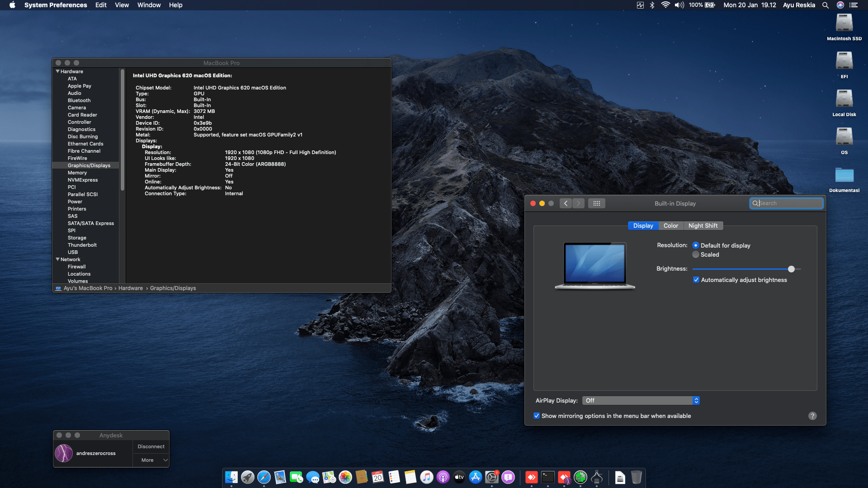This screenshot has width=868, height=488.
Task: Expand the More menu in Anydesk
Action: point(151,460)
